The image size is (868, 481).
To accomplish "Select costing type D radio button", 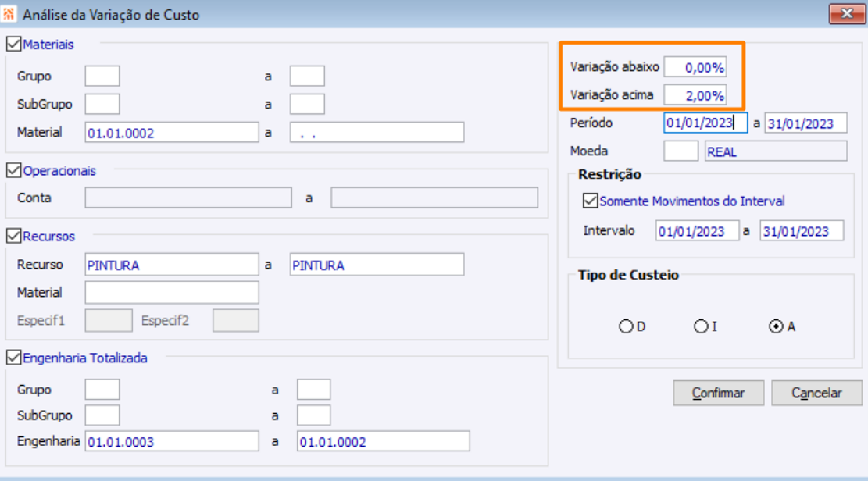I will tap(626, 326).
